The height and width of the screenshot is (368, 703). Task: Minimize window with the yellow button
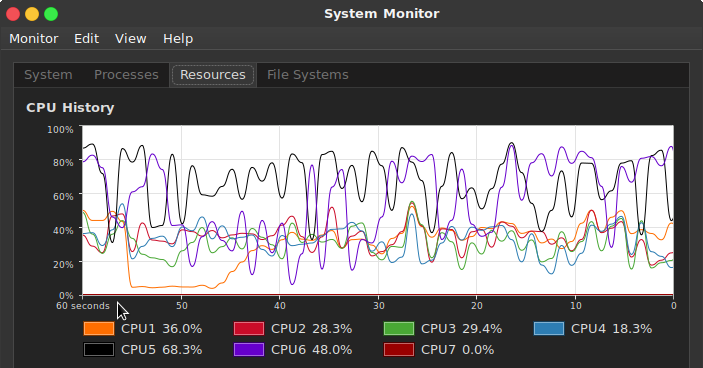(32, 14)
